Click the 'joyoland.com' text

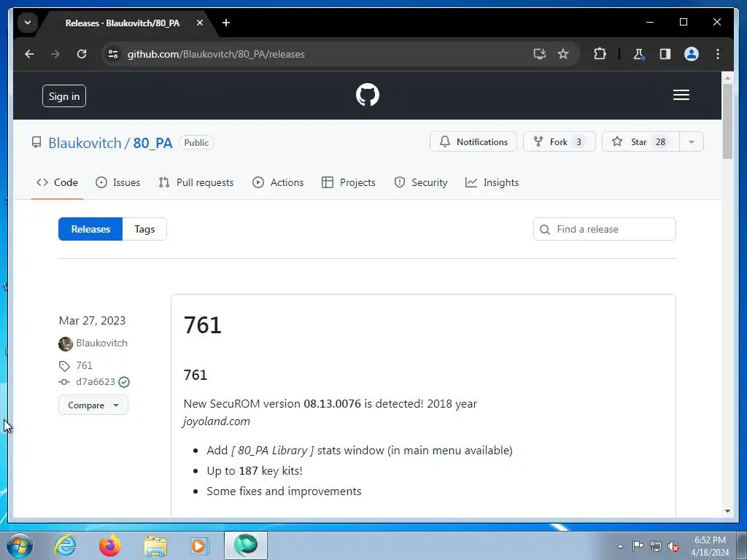[x=216, y=421]
